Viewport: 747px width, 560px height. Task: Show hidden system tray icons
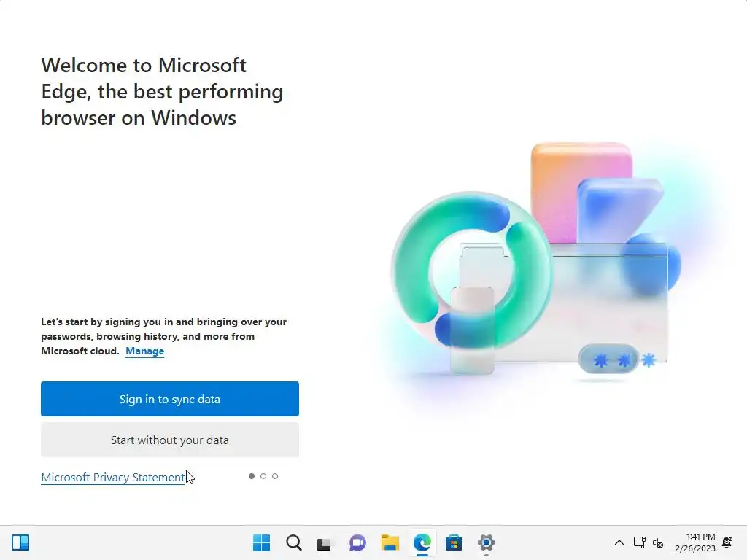[x=619, y=542]
